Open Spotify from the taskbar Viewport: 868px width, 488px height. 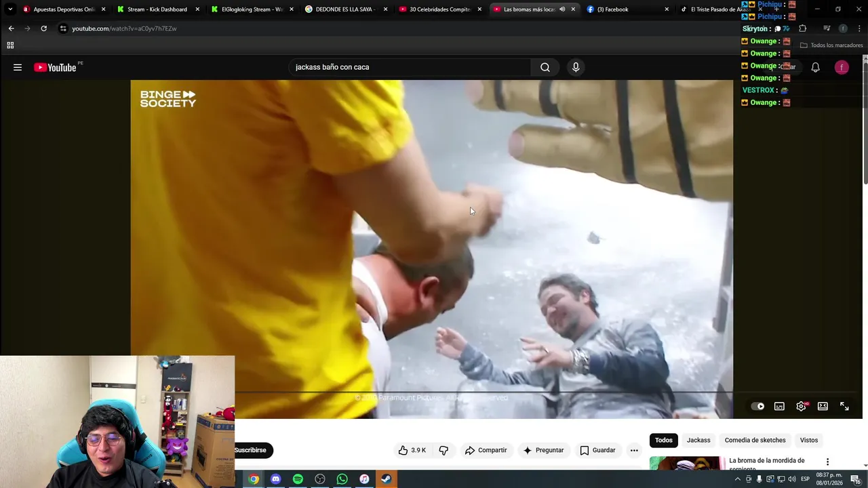(x=298, y=479)
